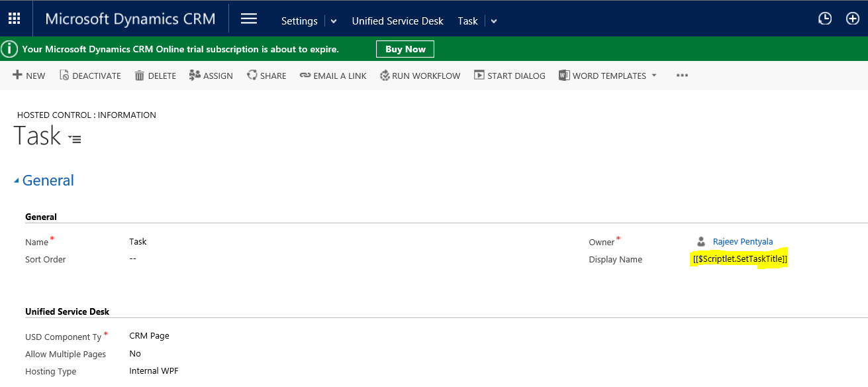Expand the Task breadcrumb dropdown arrow
868x387 pixels.
494,21
